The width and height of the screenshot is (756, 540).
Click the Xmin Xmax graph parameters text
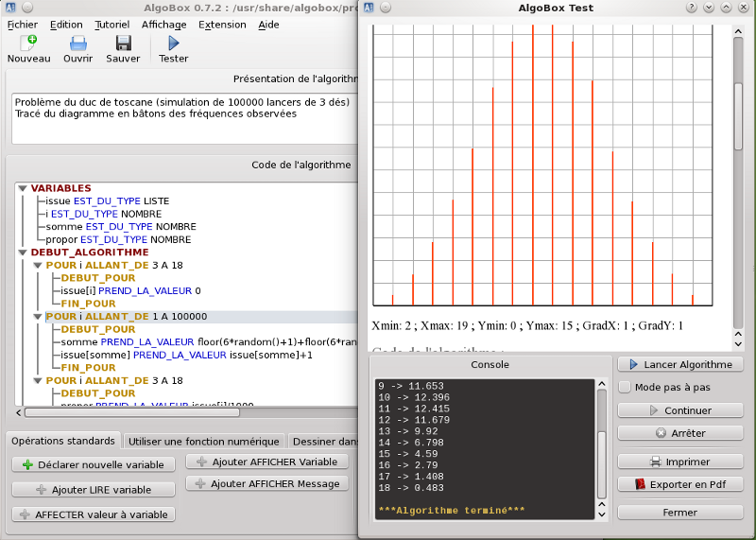527,325
